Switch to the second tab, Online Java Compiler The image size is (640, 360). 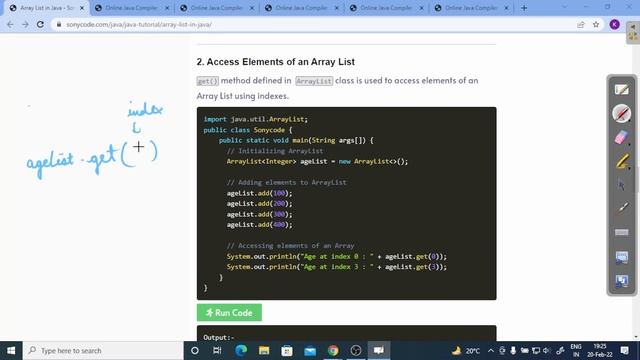tap(131, 8)
